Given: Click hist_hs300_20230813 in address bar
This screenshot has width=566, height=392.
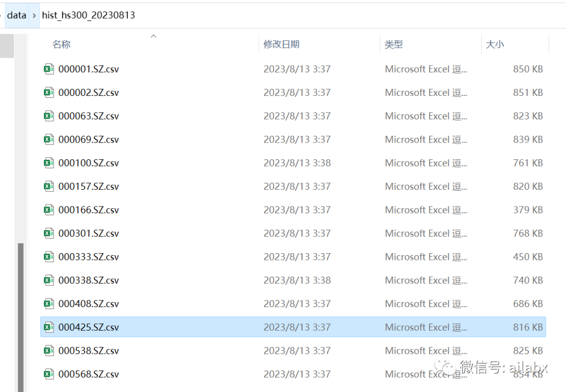Looking at the screenshot, I should [89, 15].
